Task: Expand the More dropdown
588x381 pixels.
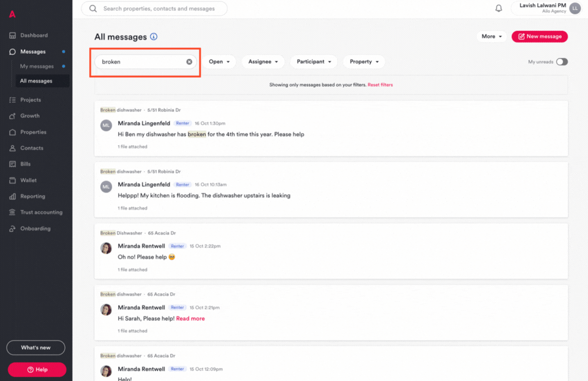Action: pyautogui.click(x=492, y=36)
